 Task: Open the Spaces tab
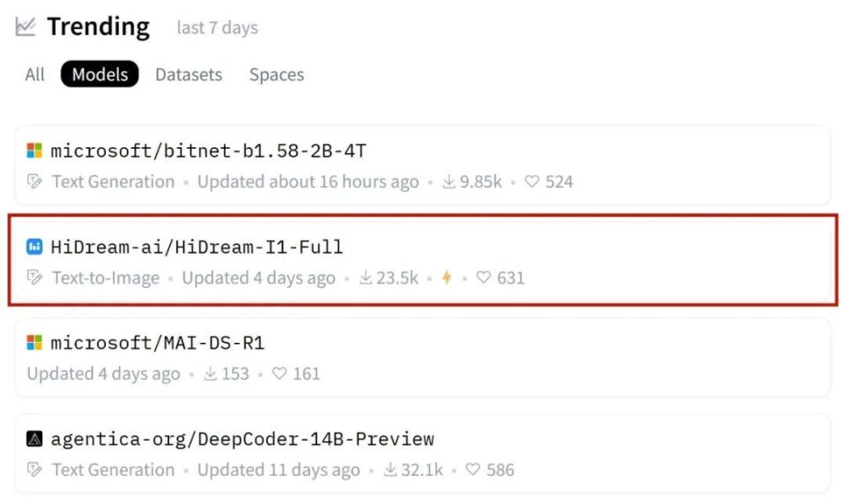[x=277, y=74]
